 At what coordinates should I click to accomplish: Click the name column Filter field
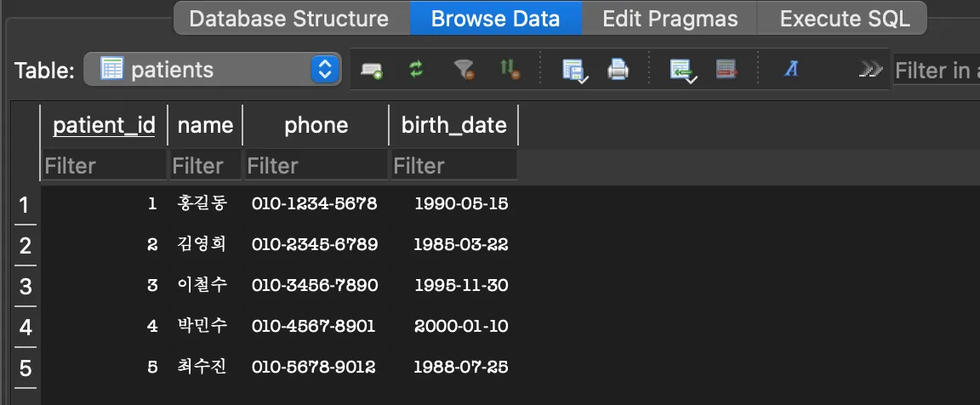tap(206, 166)
